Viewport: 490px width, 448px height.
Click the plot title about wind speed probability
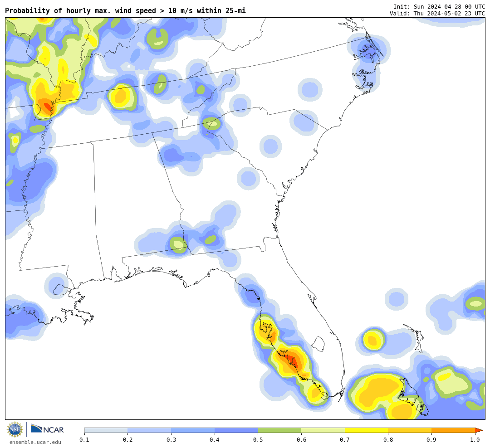pos(125,10)
